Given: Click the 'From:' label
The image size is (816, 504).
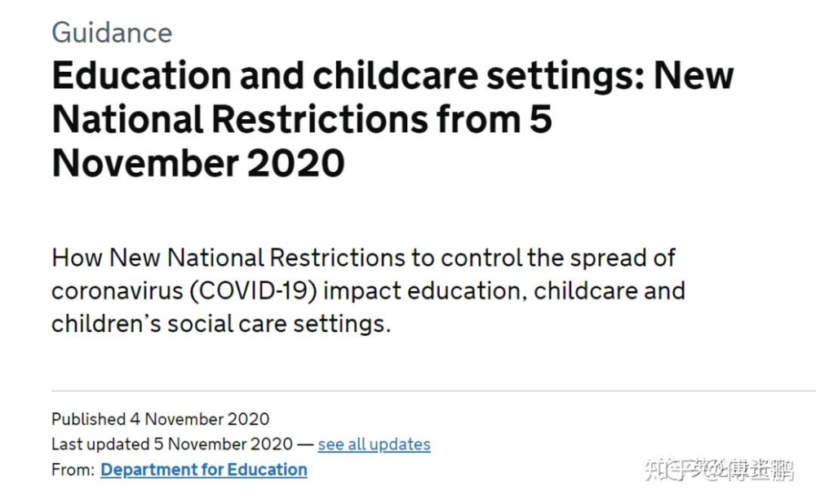Looking at the screenshot, I should (x=73, y=470).
